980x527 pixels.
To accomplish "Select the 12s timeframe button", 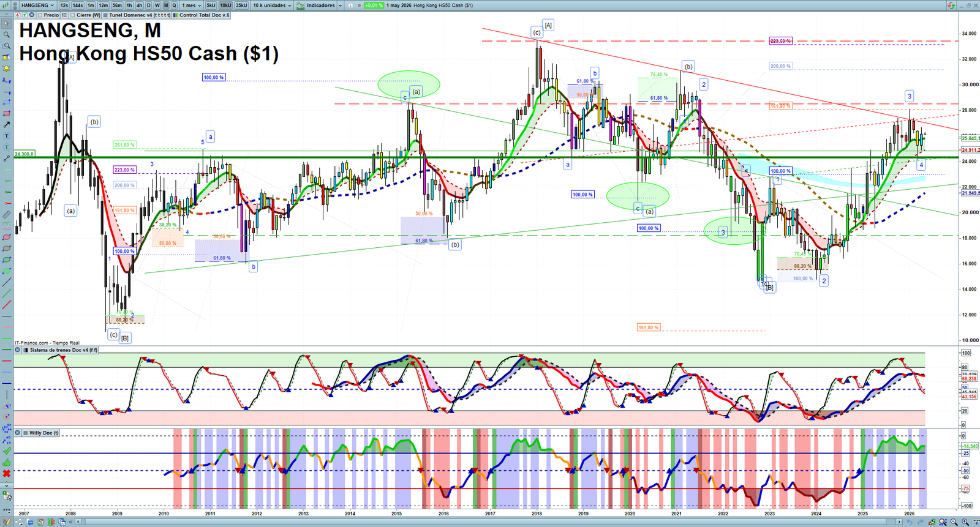I will pyautogui.click(x=64, y=5).
